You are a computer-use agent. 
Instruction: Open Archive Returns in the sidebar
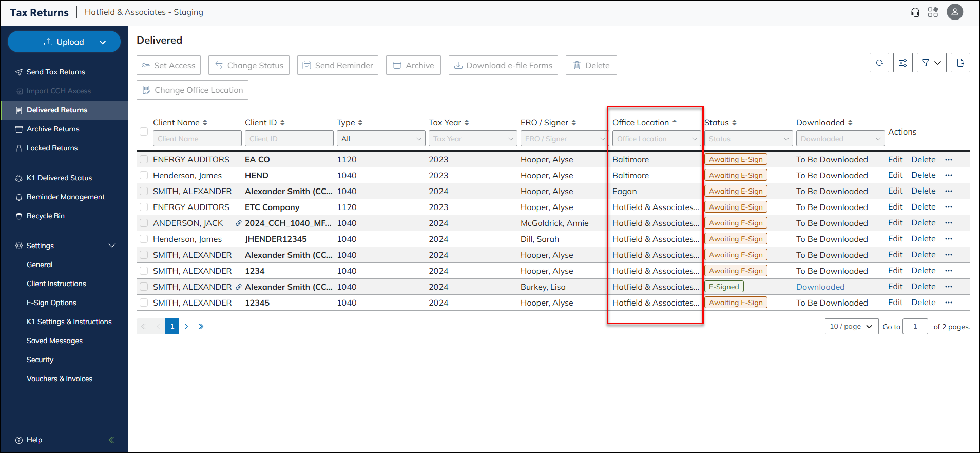pyautogui.click(x=53, y=129)
